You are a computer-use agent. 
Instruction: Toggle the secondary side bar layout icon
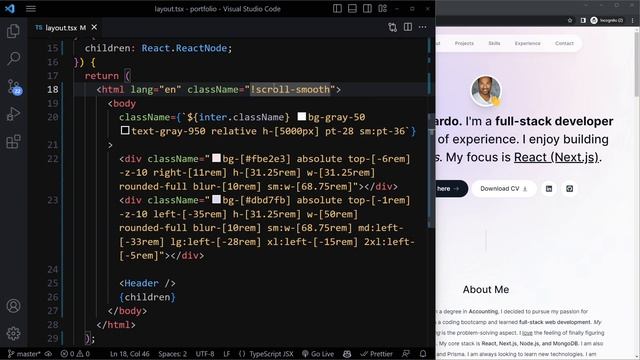point(367,9)
